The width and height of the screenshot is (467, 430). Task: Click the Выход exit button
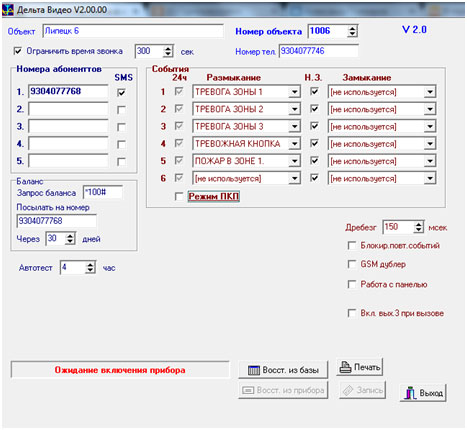[423, 393]
